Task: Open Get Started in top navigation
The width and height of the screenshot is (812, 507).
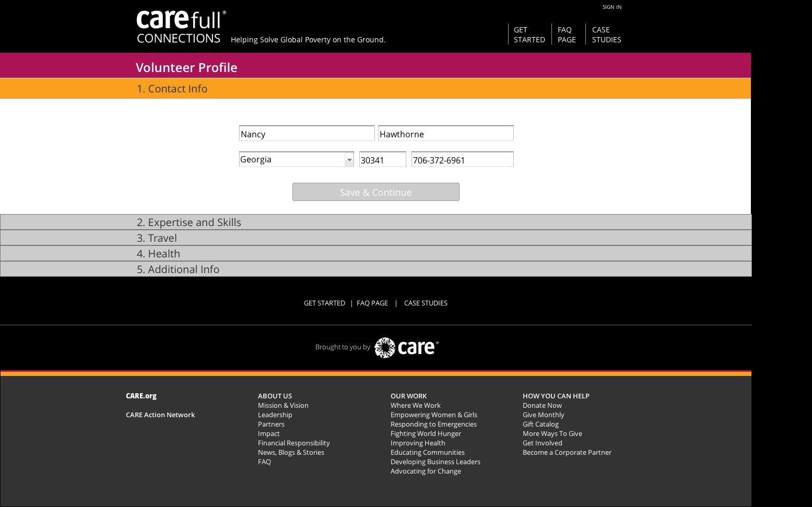Action: [529, 34]
